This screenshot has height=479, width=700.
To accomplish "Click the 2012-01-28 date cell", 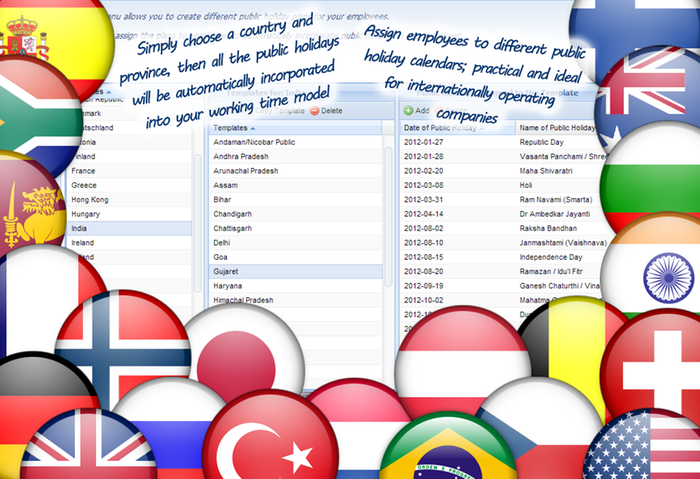I will [423, 156].
